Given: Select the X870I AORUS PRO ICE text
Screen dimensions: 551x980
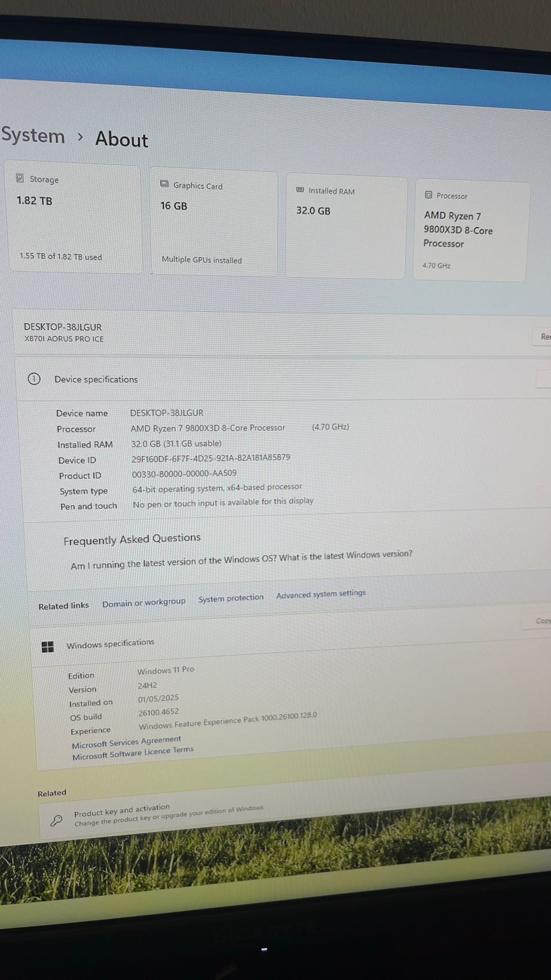Looking at the screenshot, I should pyautogui.click(x=64, y=339).
